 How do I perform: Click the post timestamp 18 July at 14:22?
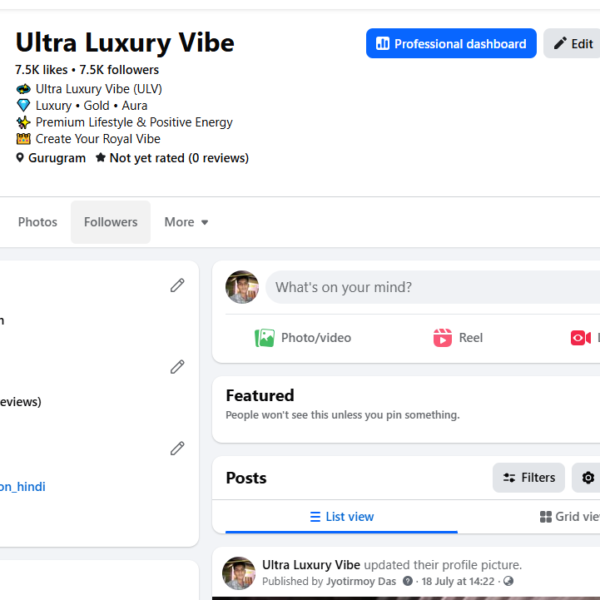click(458, 581)
